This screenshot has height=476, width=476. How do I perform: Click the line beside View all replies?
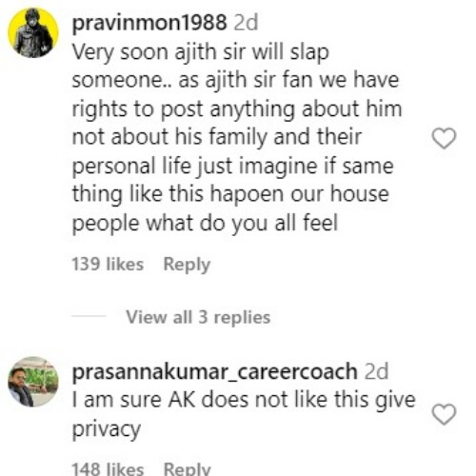pos(89,316)
